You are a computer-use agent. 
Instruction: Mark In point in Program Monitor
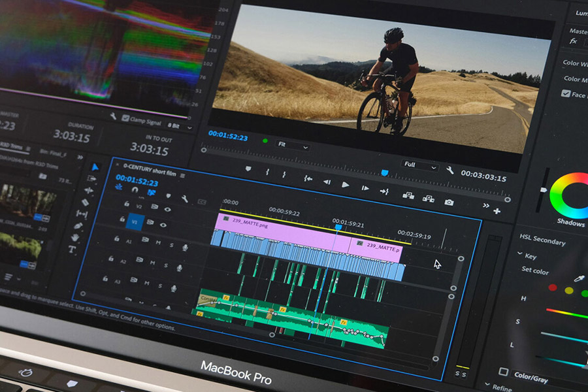[267, 172]
